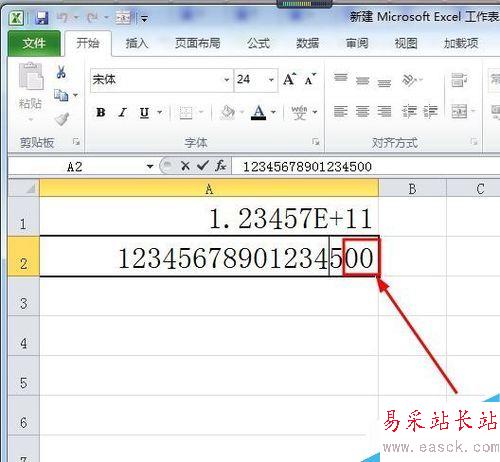Click the Cancel X formula bar button
Image resolution: width=500 pixels, height=462 pixels.
click(x=185, y=166)
